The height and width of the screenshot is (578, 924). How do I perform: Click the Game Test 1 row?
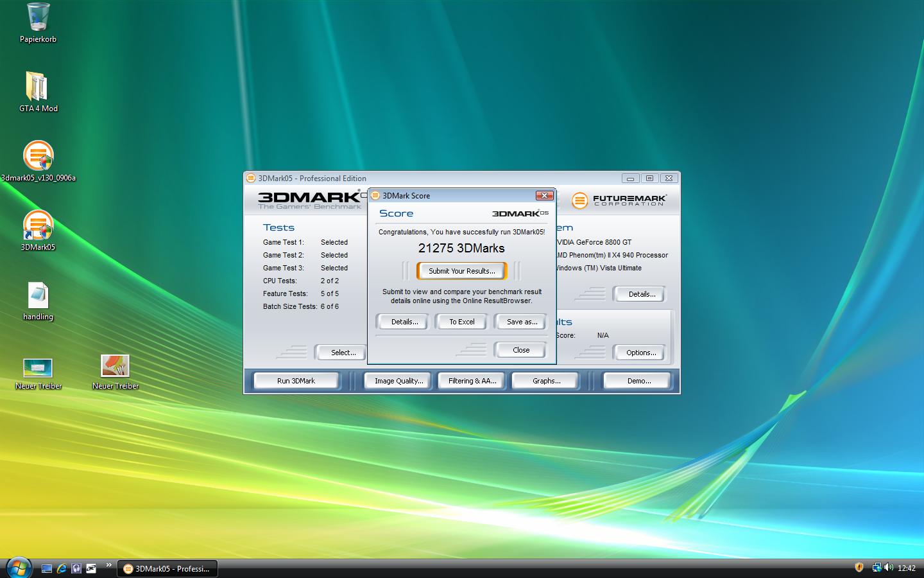click(x=305, y=242)
